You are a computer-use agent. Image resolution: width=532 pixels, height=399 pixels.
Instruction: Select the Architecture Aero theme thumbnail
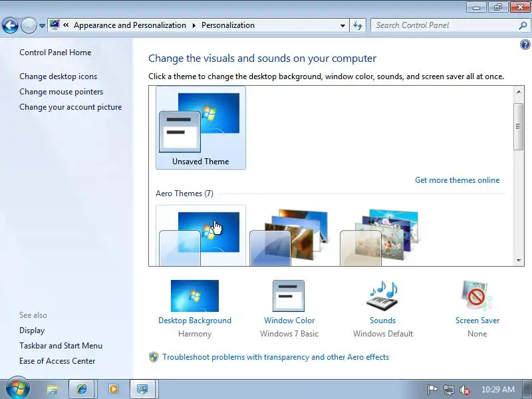click(289, 237)
